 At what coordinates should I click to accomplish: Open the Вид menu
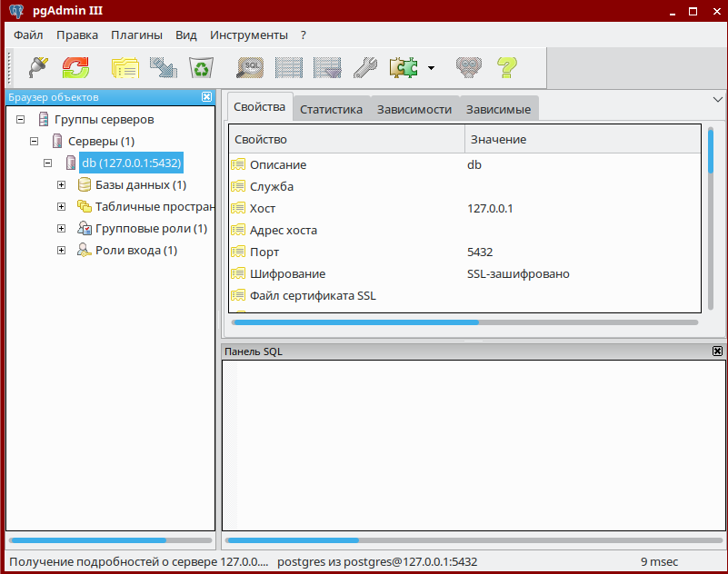point(186,35)
